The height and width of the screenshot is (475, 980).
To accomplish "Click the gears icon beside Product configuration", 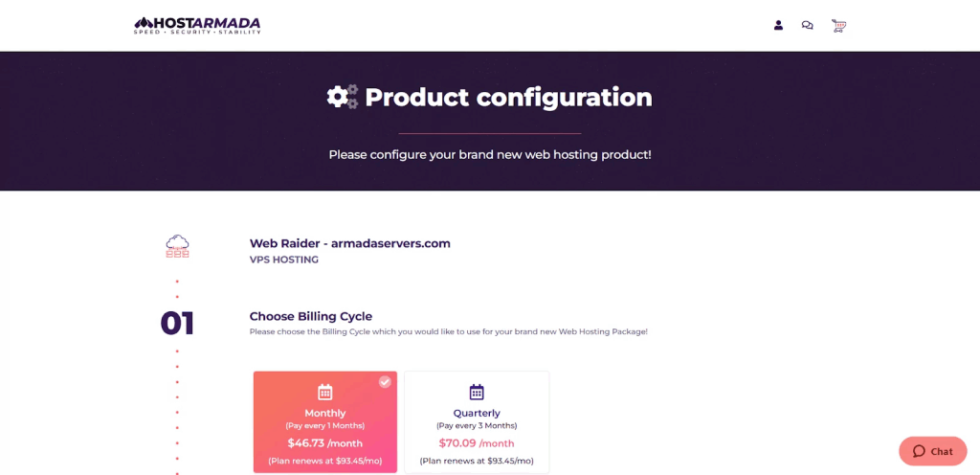I will click(x=342, y=97).
